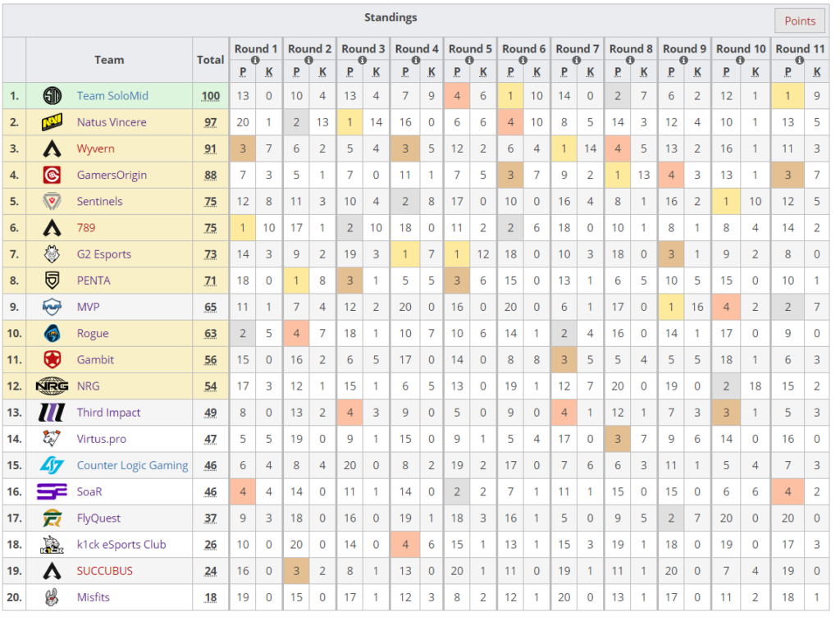Click the Round 1 column header
Image resolution: width=840 pixels, height=621 pixels.
pos(256,48)
